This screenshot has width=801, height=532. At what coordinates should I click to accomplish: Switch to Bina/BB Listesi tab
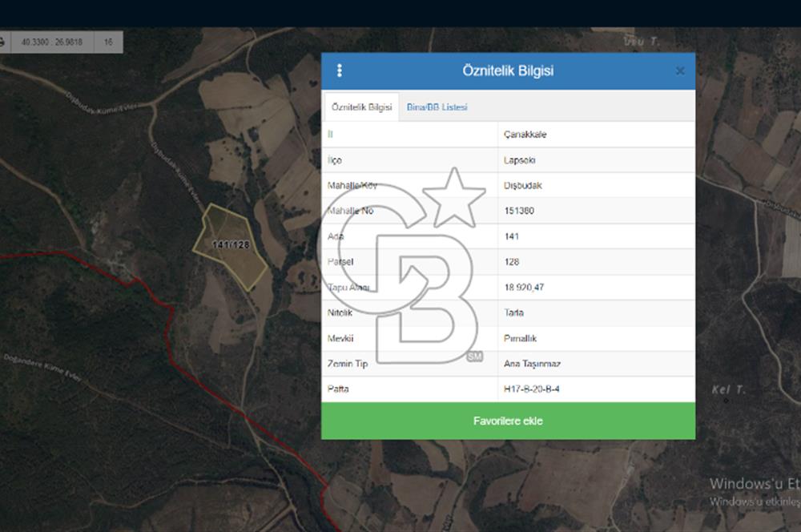437,107
